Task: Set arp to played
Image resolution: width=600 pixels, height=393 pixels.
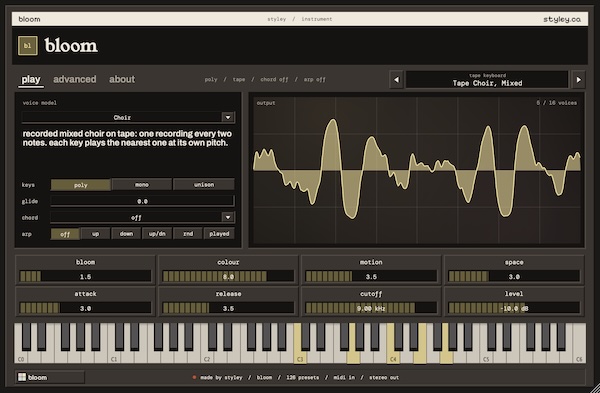Action: point(219,234)
